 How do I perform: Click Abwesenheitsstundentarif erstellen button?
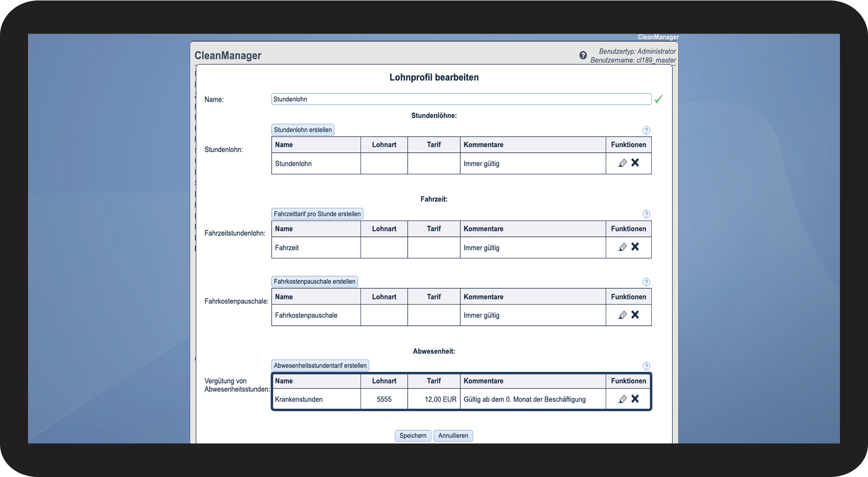tap(320, 365)
